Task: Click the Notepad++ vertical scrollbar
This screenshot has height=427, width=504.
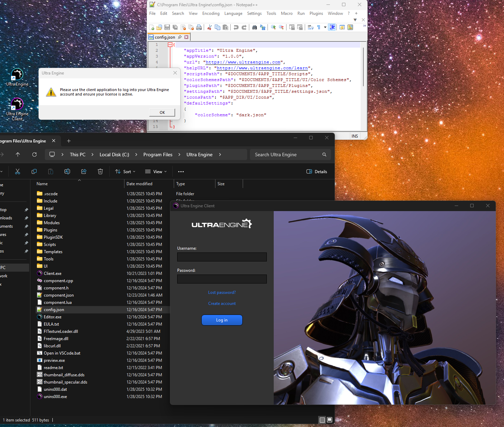Action: pos(363,67)
